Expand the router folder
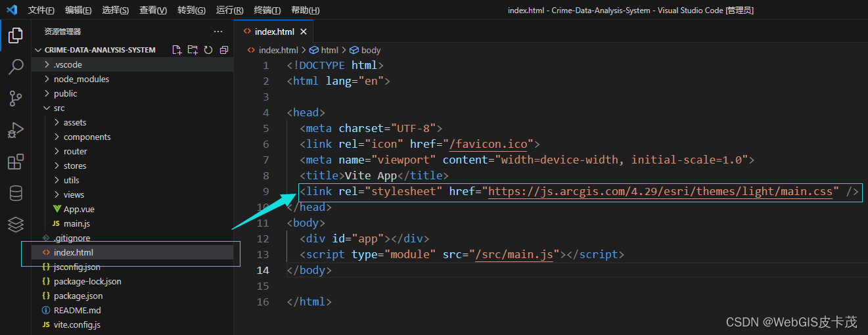This screenshot has width=868, height=335. click(132, 151)
